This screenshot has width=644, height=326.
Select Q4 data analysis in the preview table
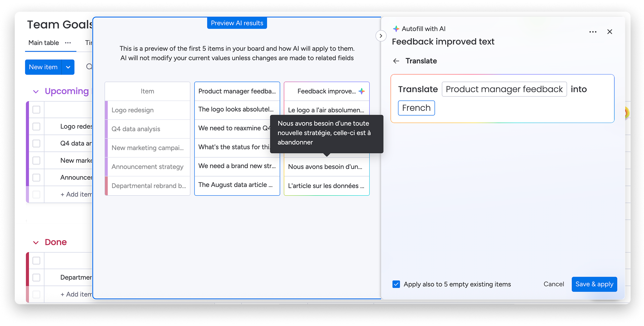tap(147, 129)
